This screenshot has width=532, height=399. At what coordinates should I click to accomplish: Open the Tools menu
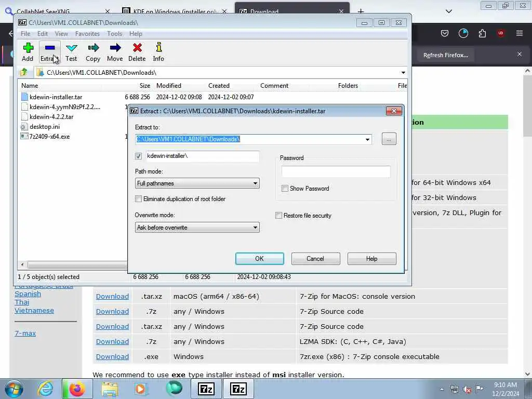[115, 34]
